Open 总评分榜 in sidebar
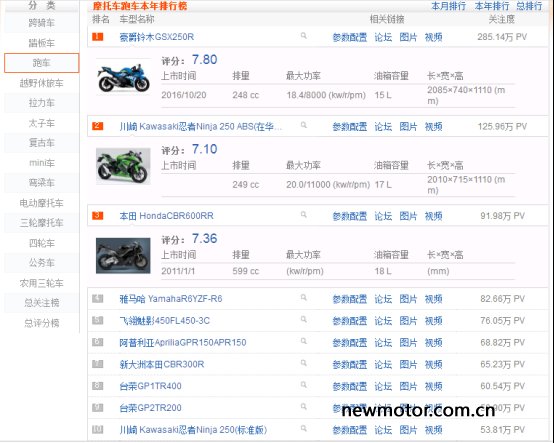The image size is (554, 443). pos(42,323)
